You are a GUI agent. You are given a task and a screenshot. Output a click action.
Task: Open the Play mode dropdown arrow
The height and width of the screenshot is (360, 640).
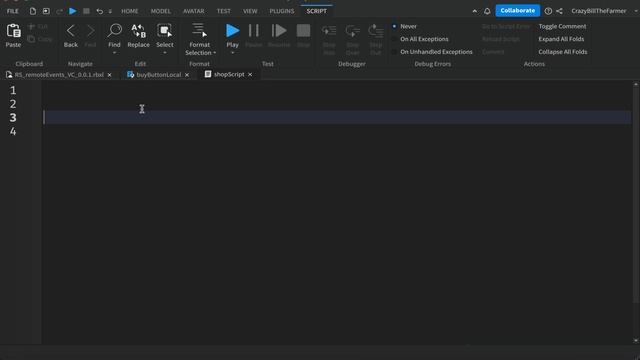232,53
